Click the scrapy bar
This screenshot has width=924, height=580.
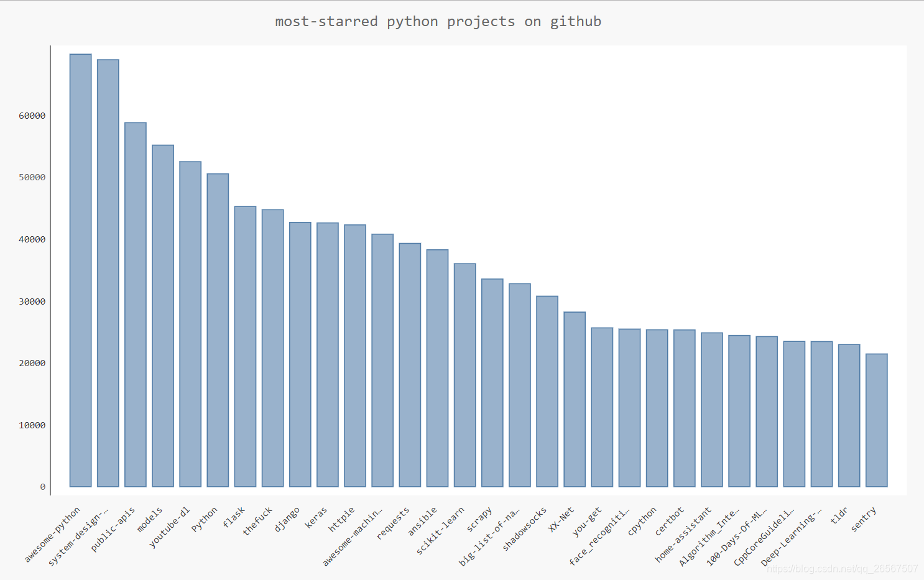pos(492,383)
